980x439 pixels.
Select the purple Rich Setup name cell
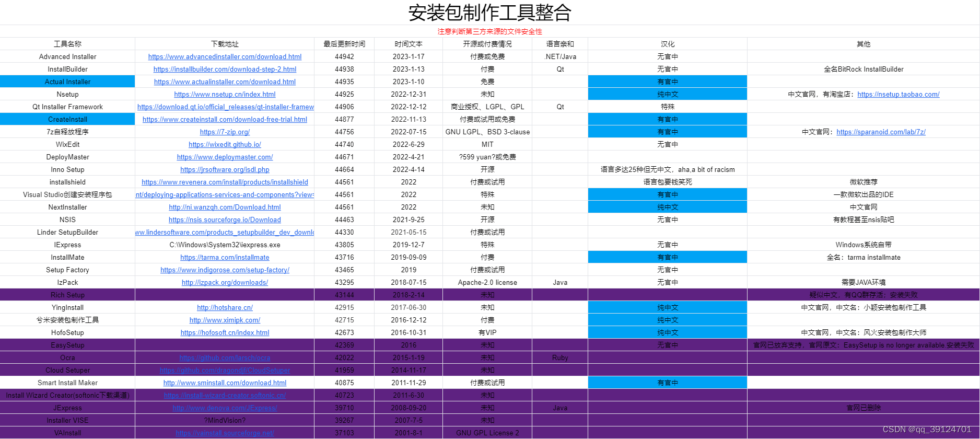[x=67, y=295]
